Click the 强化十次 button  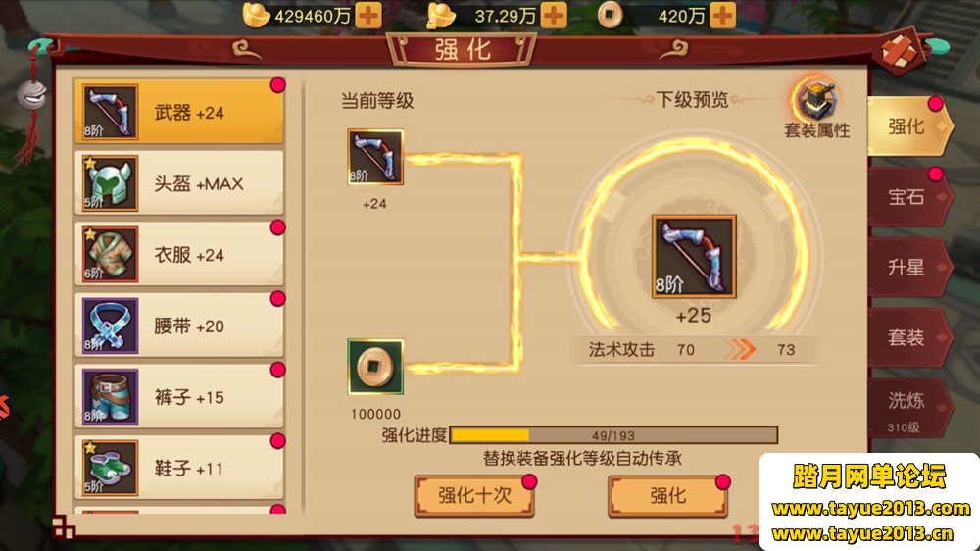(x=474, y=496)
